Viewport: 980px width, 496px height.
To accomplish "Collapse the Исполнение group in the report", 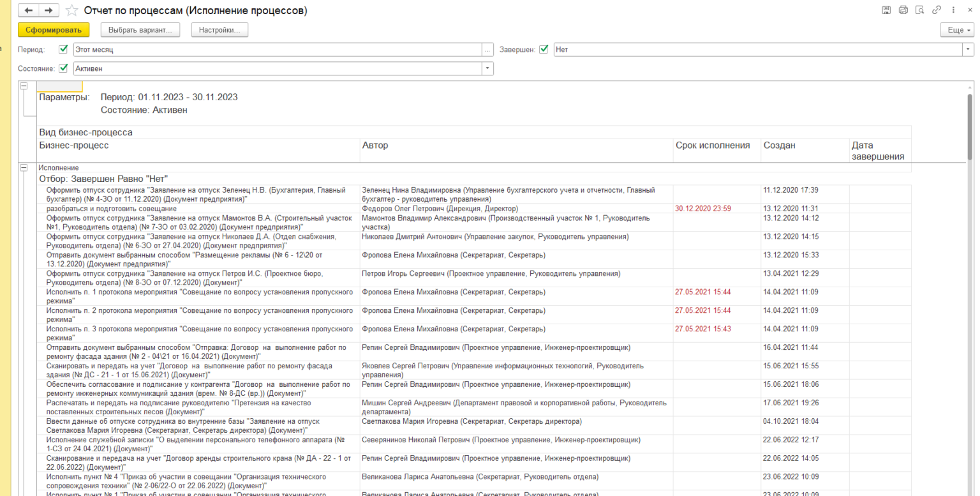I will tap(24, 167).
